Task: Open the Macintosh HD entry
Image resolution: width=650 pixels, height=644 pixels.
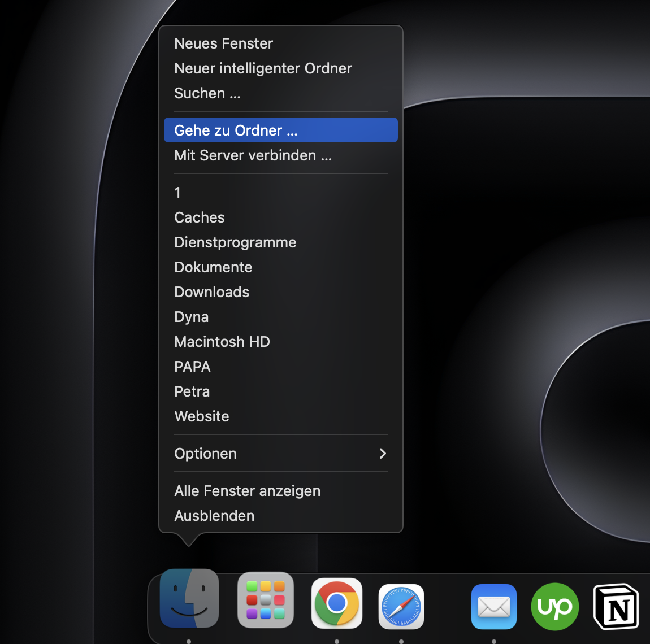Action: (x=222, y=341)
